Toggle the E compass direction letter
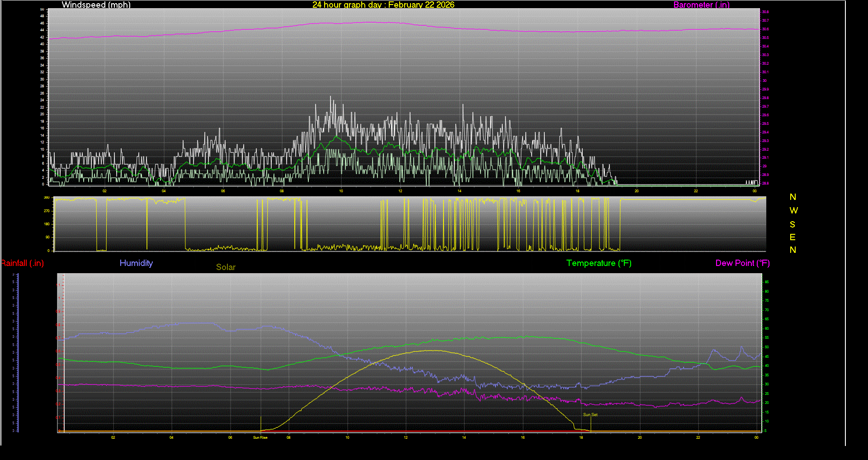The image size is (868, 460). pos(792,237)
